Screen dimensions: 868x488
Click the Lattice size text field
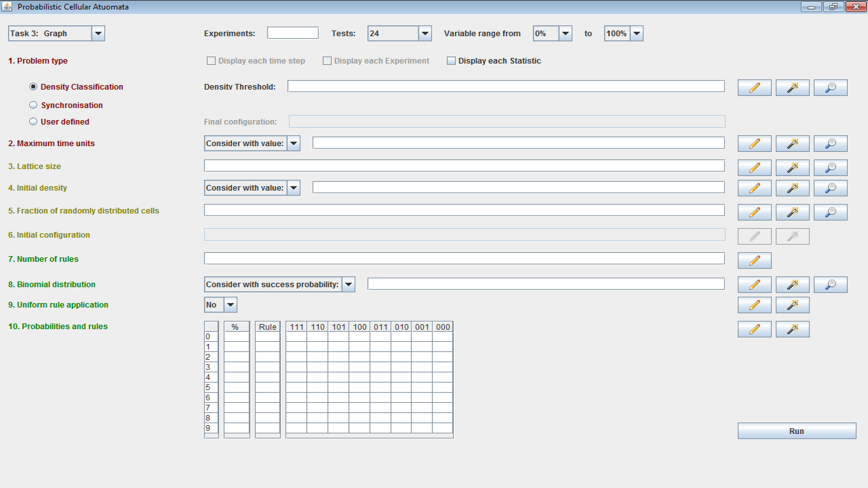pyautogui.click(x=464, y=166)
